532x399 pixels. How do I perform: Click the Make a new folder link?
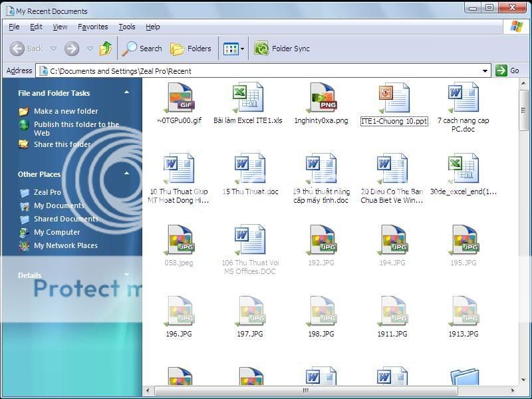(x=65, y=111)
